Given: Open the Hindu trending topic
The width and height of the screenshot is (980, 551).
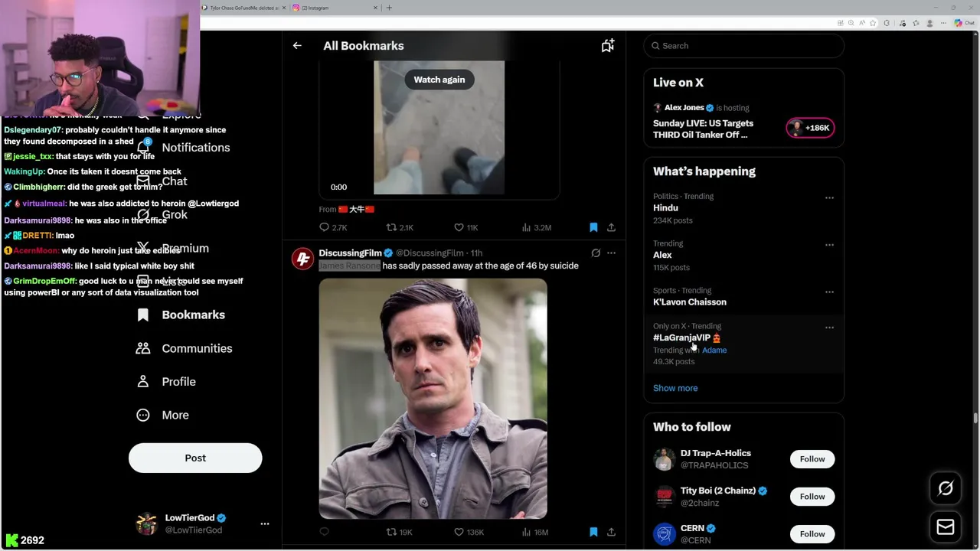Looking at the screenshot, I should coord(665,208).
